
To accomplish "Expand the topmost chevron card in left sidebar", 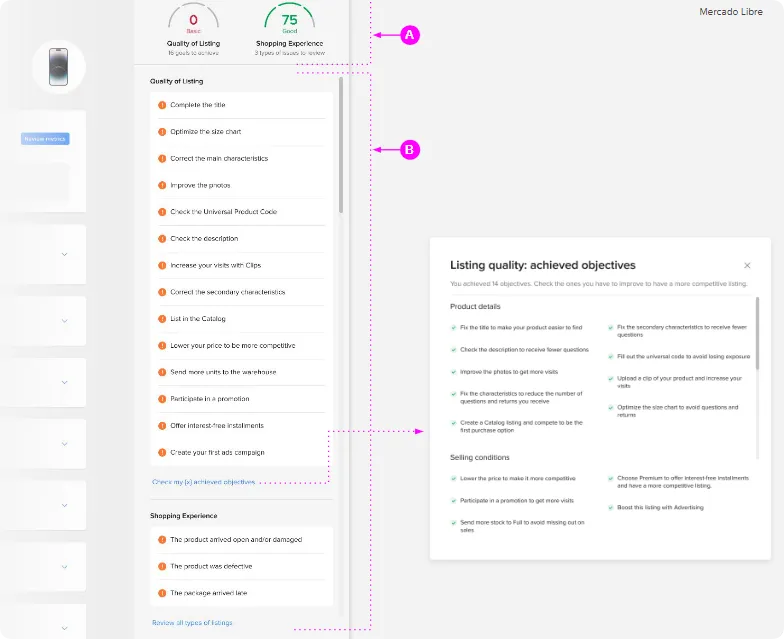I will point(65,254).
